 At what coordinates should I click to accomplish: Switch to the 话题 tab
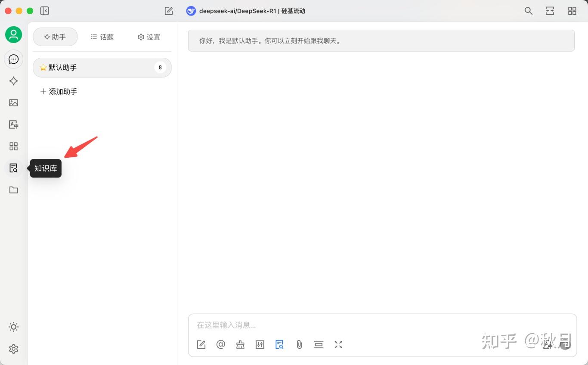[102, 37]
